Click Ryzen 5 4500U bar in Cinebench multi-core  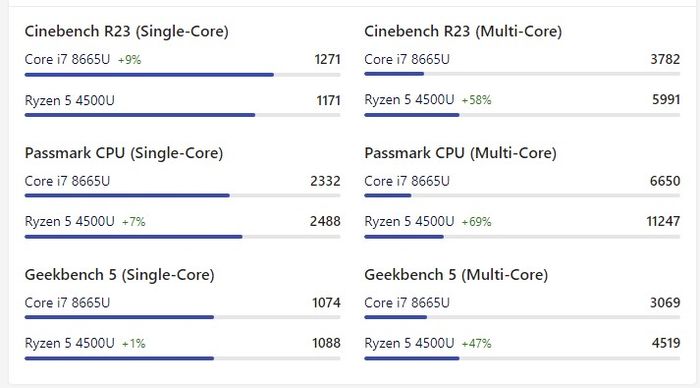tap(522, 115)
